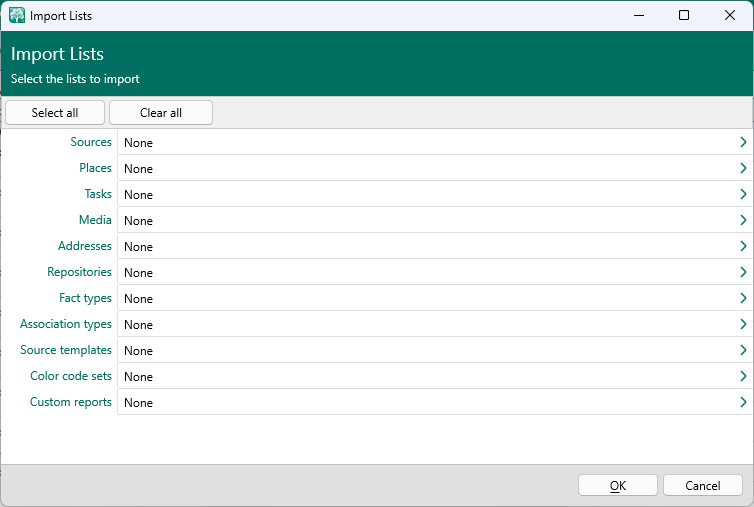Image resolution: width=754 pixels, height=507 pixels.
Task: Expand the Fact types row chevron
Action: [743, 298]
